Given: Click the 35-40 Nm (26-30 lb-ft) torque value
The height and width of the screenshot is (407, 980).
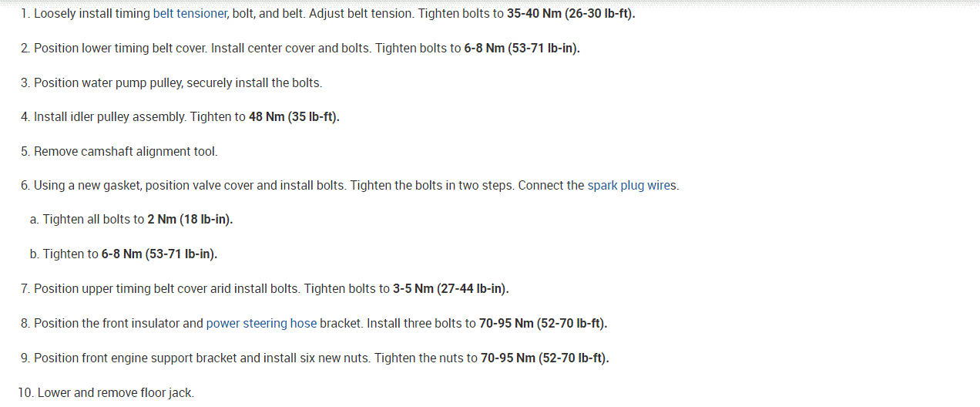Looking at the screenshot, I should pyautogui.click(x=571, y=14).
